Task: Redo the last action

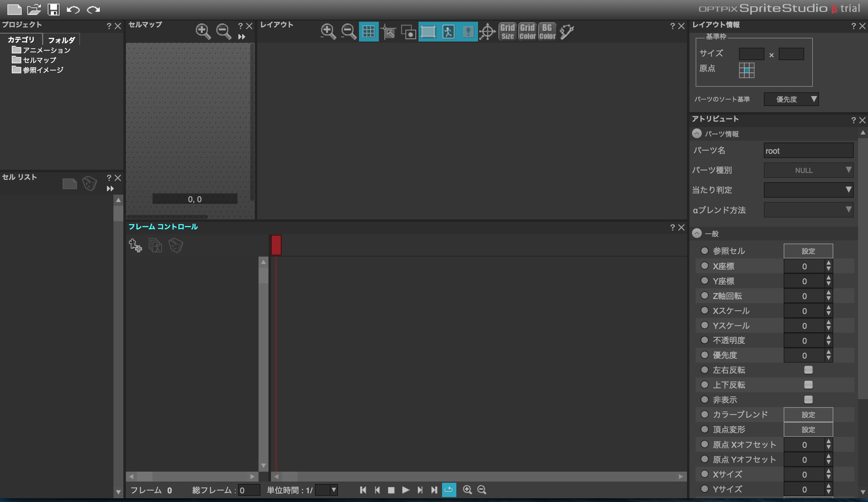Action: (93, 10)
